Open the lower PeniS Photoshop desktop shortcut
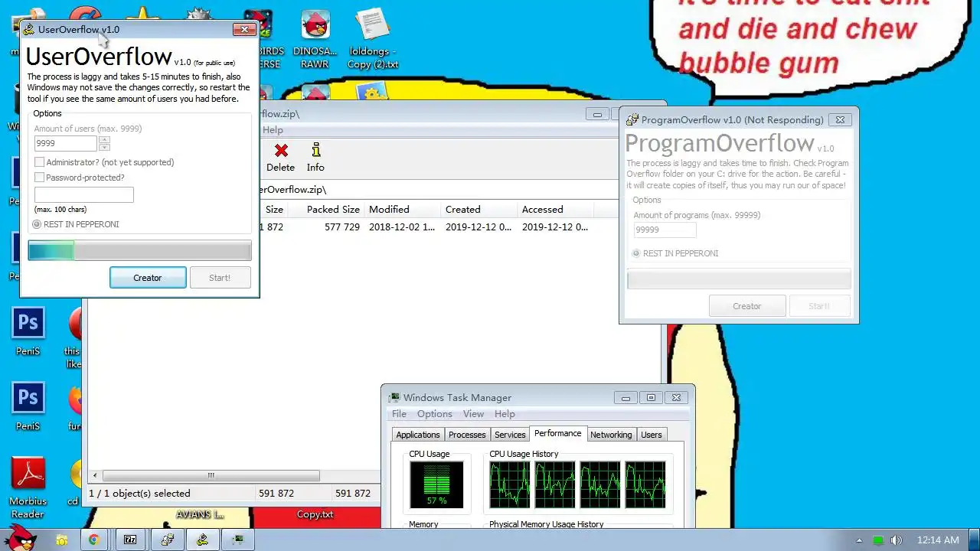The image size is (980, 551). (x=28, y=406)
